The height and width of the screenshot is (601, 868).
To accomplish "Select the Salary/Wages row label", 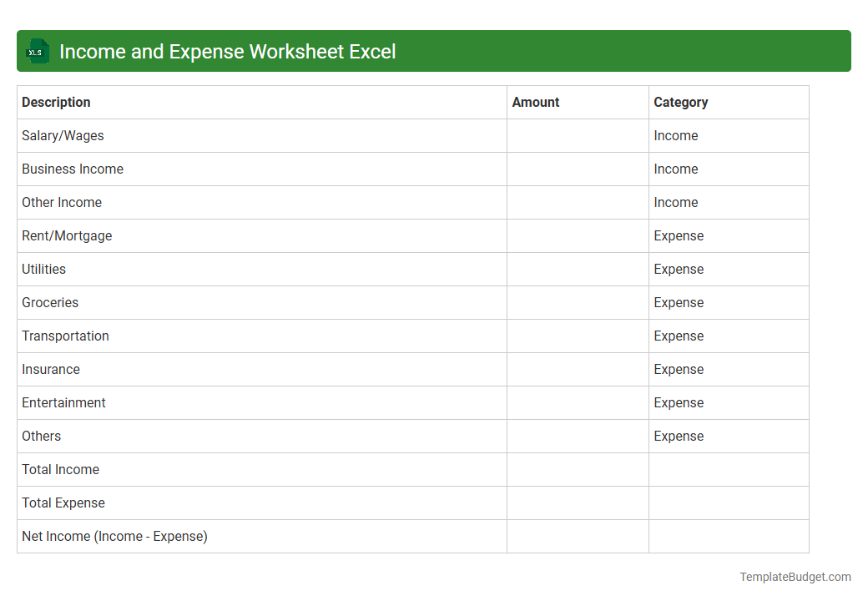I will click(x=63, y=135).
